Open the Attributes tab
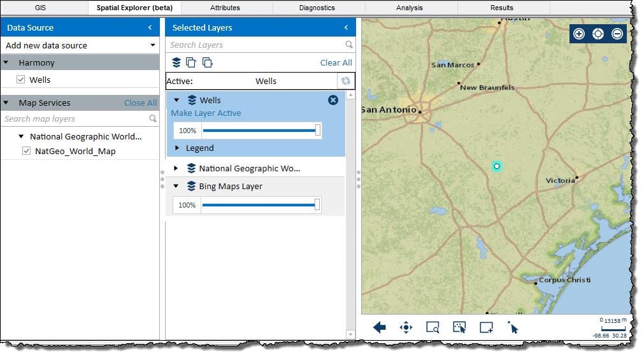Viewport: 644px width, 356px height. 225,8
